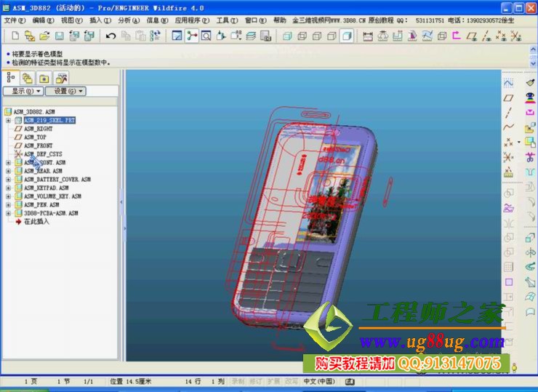Click the rainbow color appearance icon
Screen dimensions: 538x392
[x=530, y=97]
